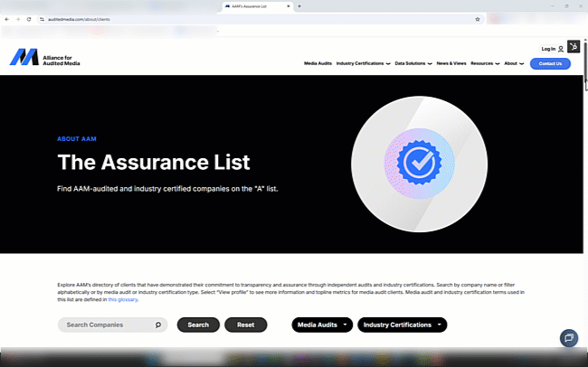Viewport: 588px width, 367px height.
Task: Click the Search Companies input field
Action: click(106, 325)
